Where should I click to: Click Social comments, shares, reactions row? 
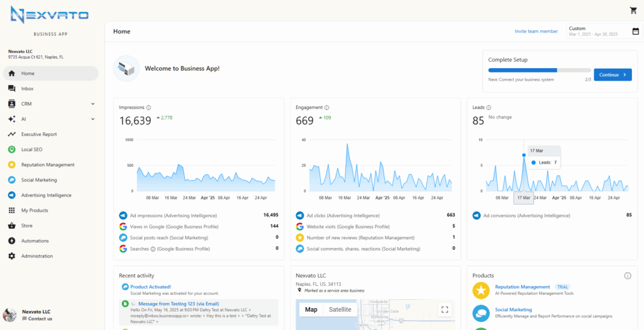click(x=375, y=249)
